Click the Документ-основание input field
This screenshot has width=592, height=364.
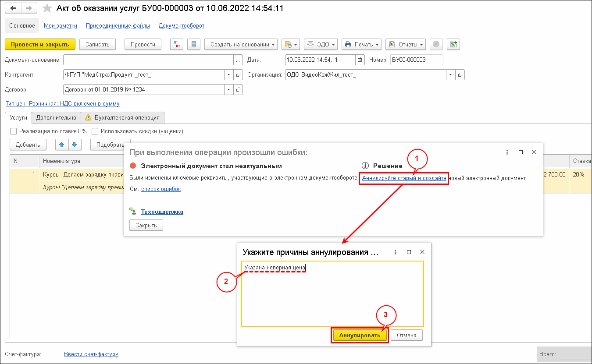coord(148,60)
